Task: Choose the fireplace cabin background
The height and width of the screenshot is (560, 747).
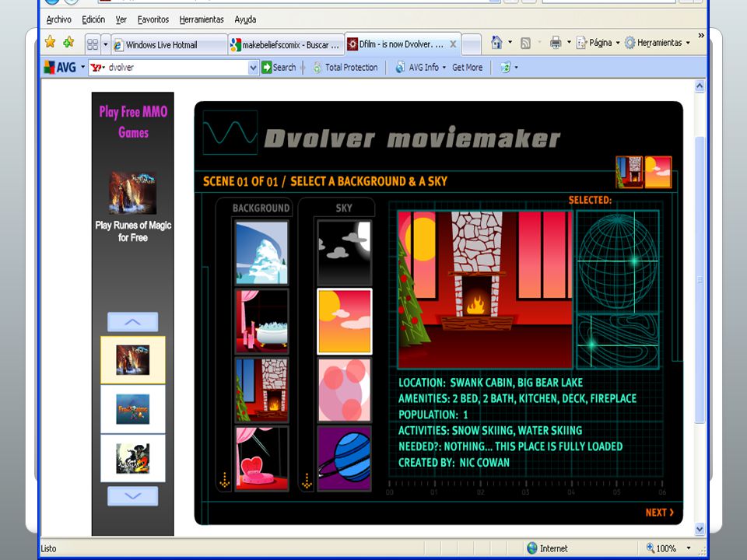Action: pyautogui.click(x=261, y=390)
